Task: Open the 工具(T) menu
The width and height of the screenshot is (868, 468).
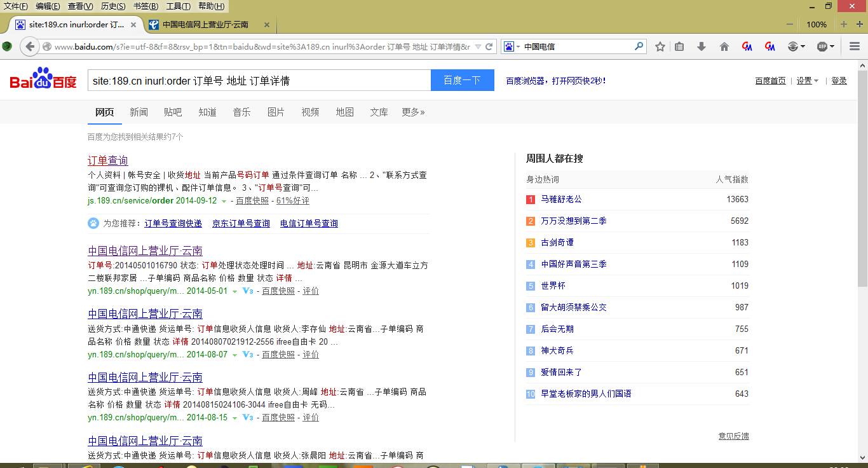Action: [178, 6]
